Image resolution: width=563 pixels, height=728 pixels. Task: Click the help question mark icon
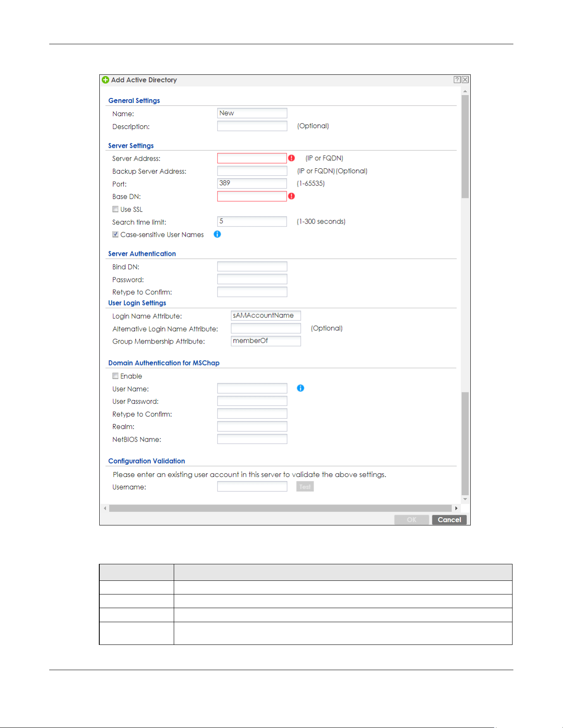(457, 80)
